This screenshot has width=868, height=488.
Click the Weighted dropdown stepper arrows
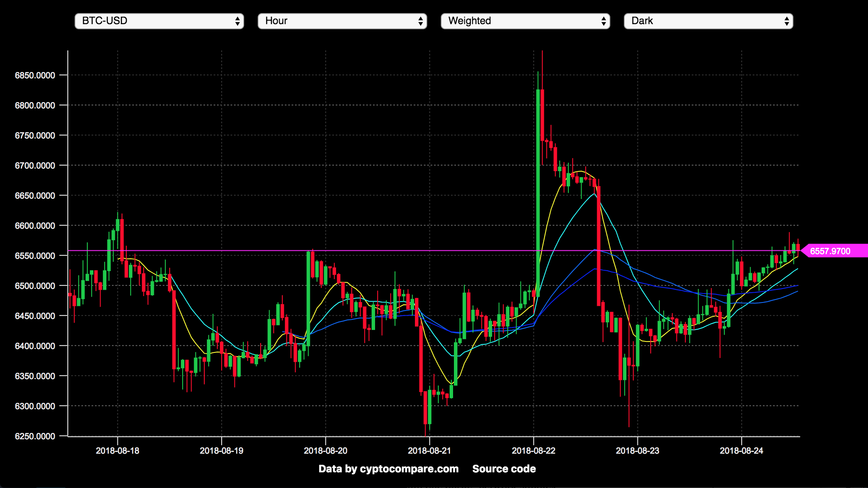[604, 21]
